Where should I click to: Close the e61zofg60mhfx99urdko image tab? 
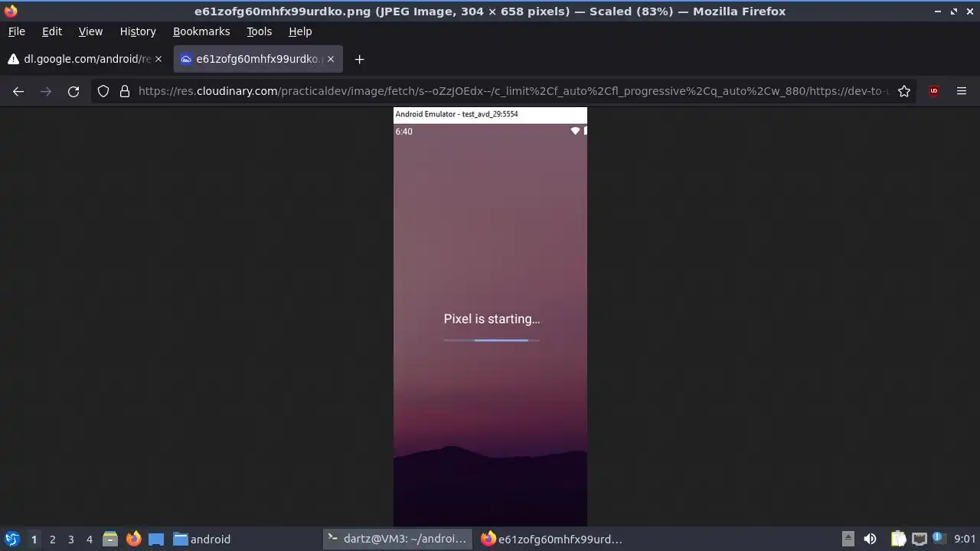pos(331,59)
